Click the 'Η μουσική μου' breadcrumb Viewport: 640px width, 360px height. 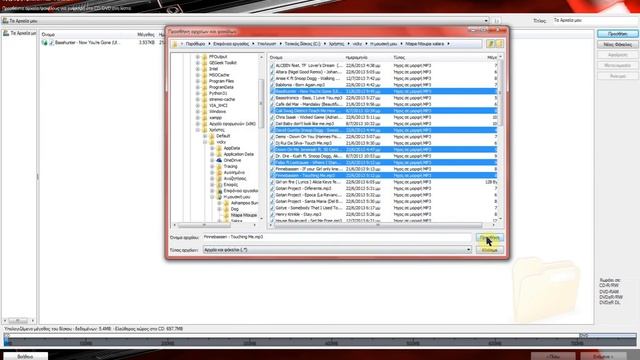[x=383, y=44]
